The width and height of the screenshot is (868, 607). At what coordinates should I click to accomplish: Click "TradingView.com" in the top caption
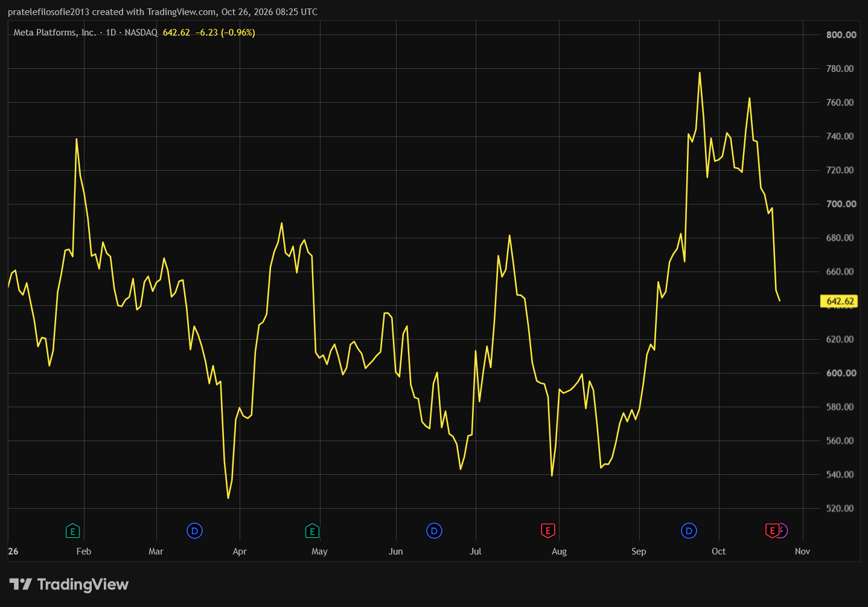[182, 12]
